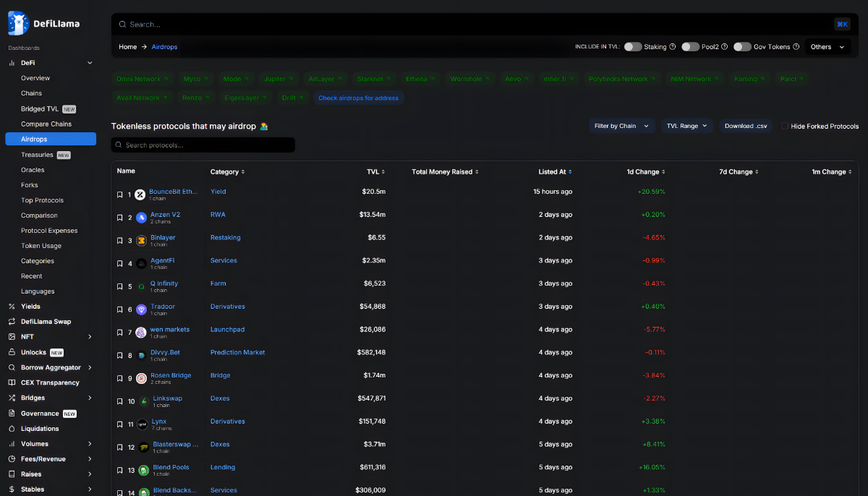This screenshot has width=868, height=496.
Task: Open the Chains menu item
Action: 31,93
